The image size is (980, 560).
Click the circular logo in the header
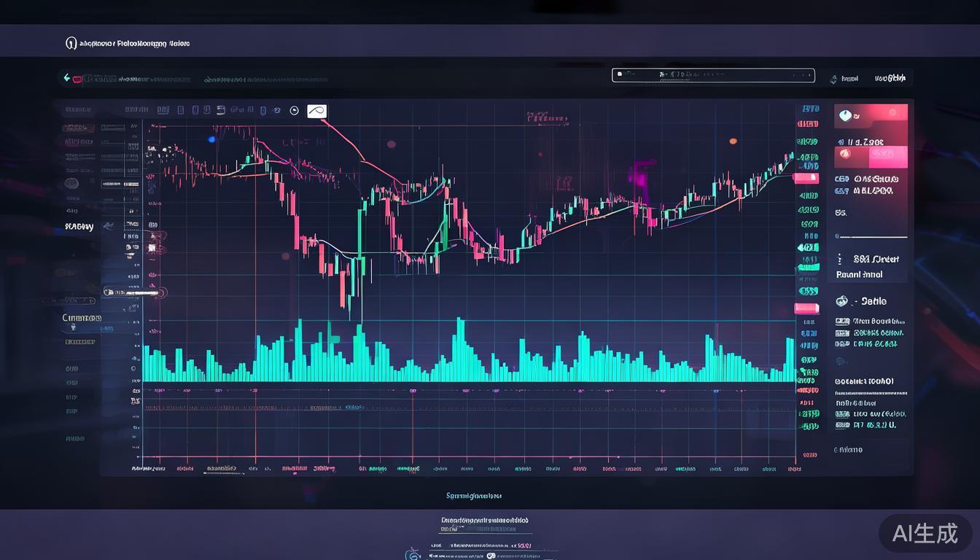point(71,44)
